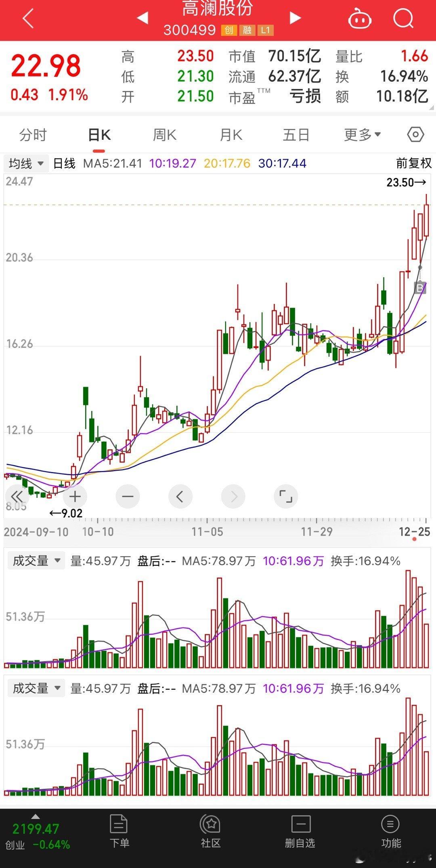Tap the 23.50→ high marker on chart
Image resolution: width=436 pixels, height=868 pixels.
(x=406, y=183)
